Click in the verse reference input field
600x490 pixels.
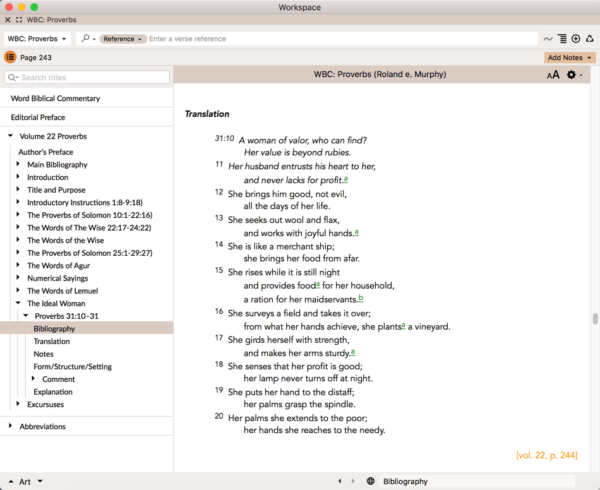tap(342, 39)
